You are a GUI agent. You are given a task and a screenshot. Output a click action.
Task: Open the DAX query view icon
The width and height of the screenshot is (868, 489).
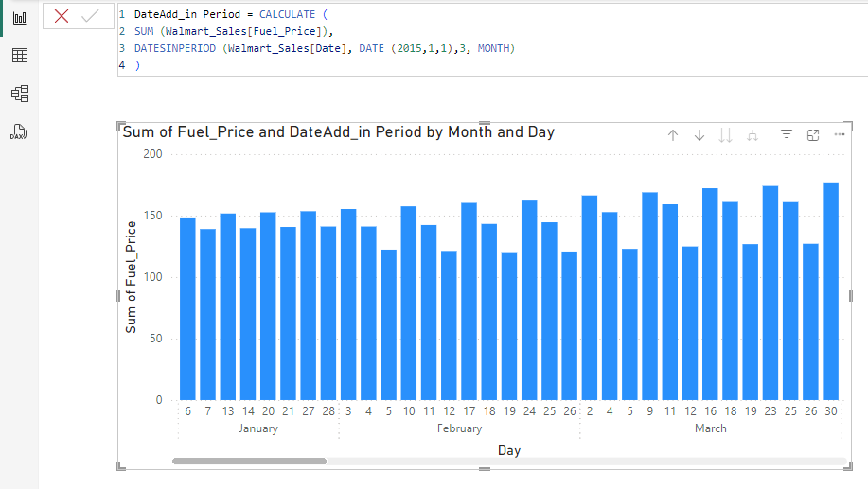(x=19, y=131)
